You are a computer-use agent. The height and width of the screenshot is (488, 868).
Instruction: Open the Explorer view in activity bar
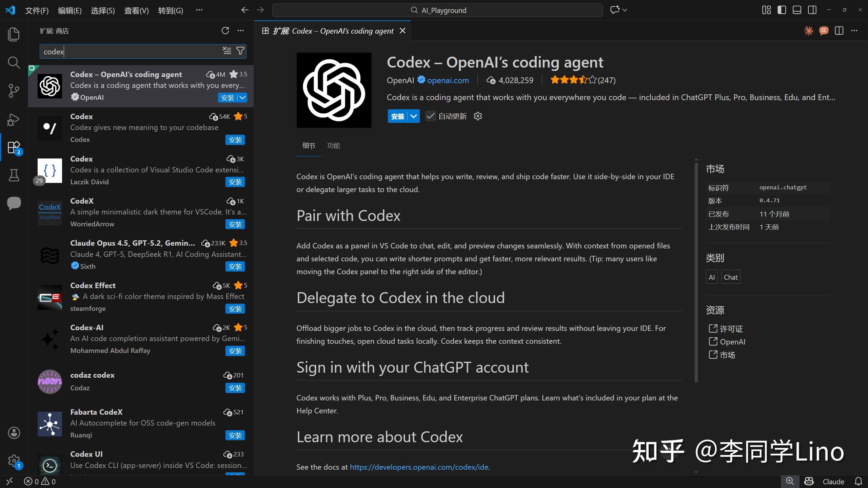pos(14,34)
